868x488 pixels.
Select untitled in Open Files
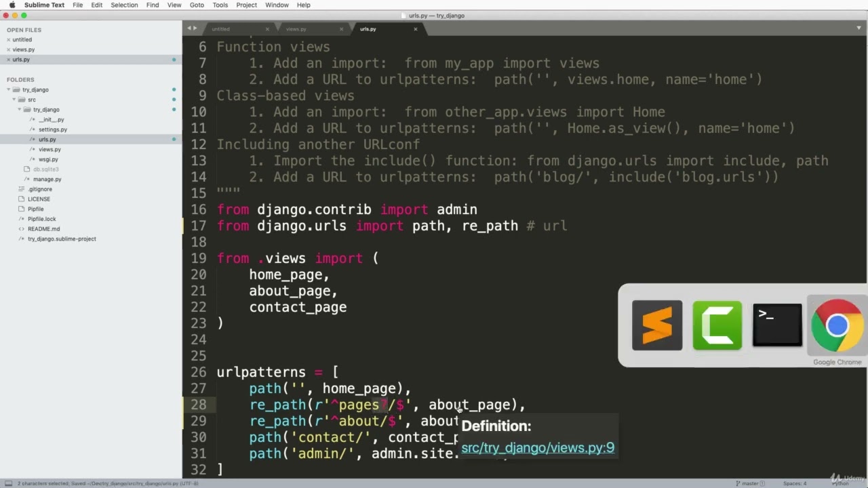pyautogui.click(x=22, y=39)
